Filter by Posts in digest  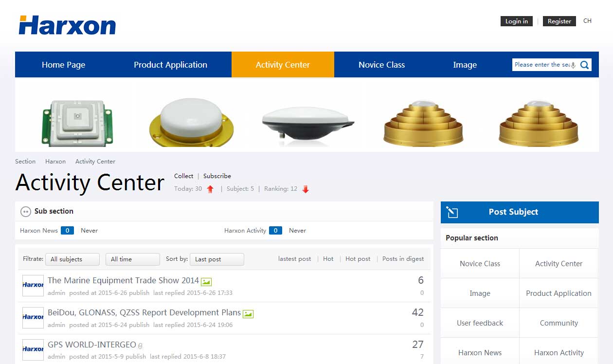tap(403, 259)
